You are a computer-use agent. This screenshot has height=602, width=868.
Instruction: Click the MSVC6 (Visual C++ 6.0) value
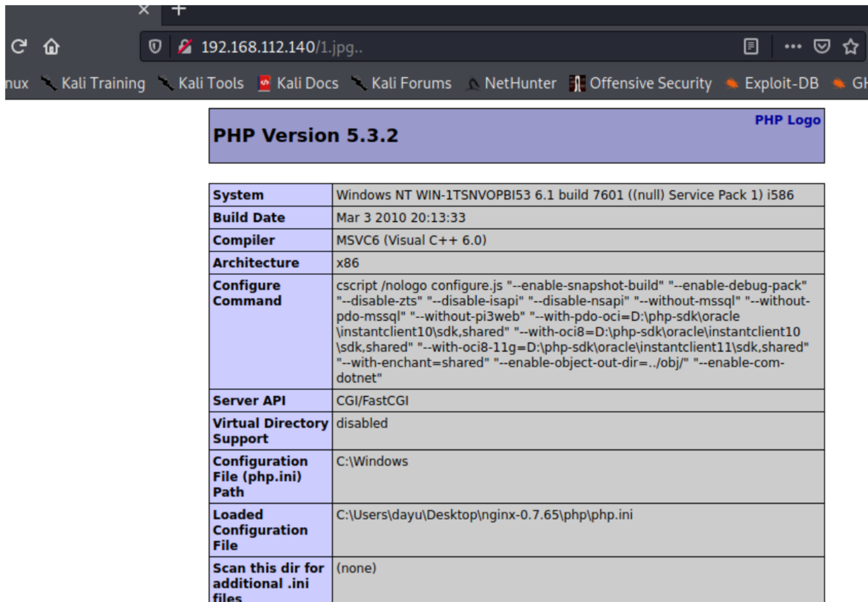tap(411, 240)
